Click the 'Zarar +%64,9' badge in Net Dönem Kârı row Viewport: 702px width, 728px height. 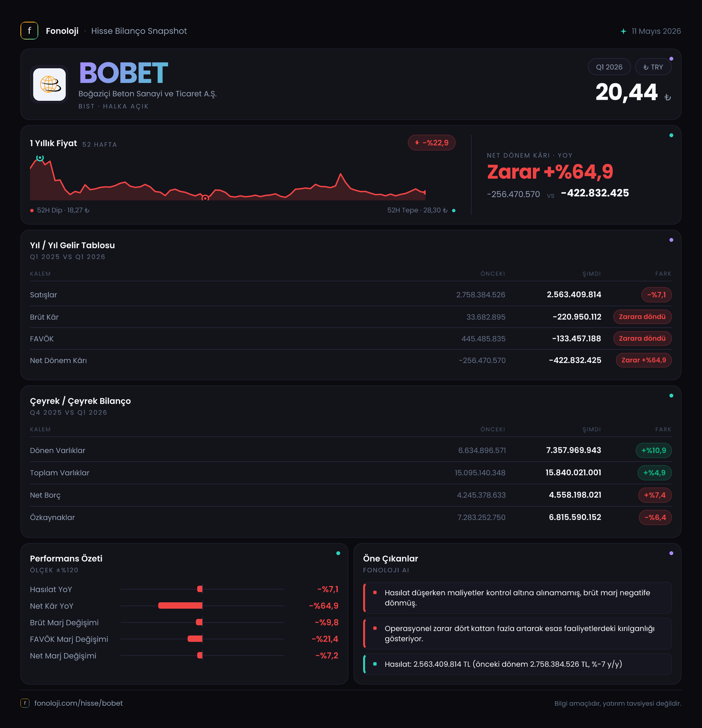click(644, 360)
